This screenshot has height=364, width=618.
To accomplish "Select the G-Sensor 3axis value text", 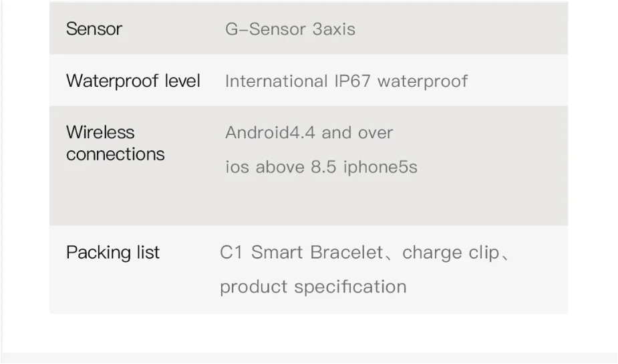I will pyautogui.click(x=290, y=29).
